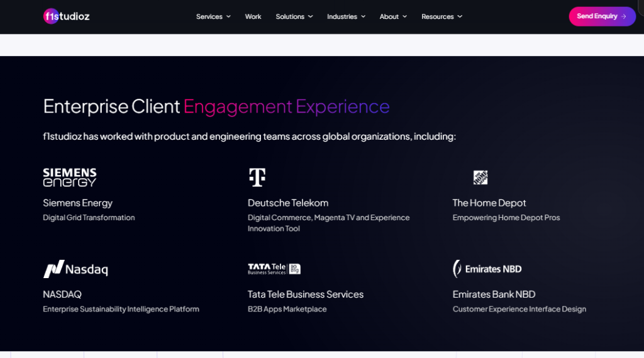Expand the Industries dropdown menu
644x358 pixels.
click(347, 16)
